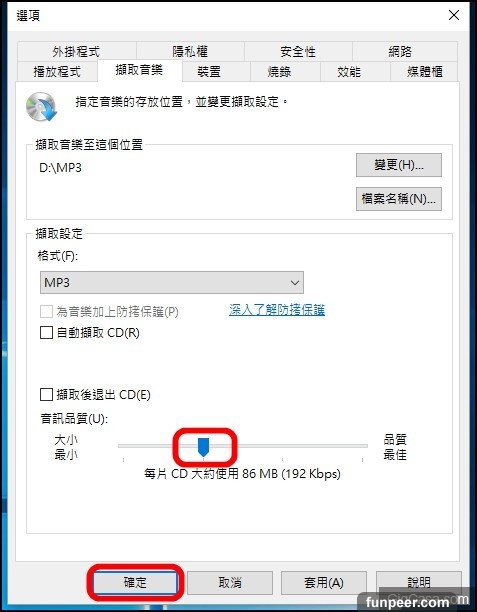Click the 檔案名稱(N)... button
The image size is (477, 612).
(399, 199)
